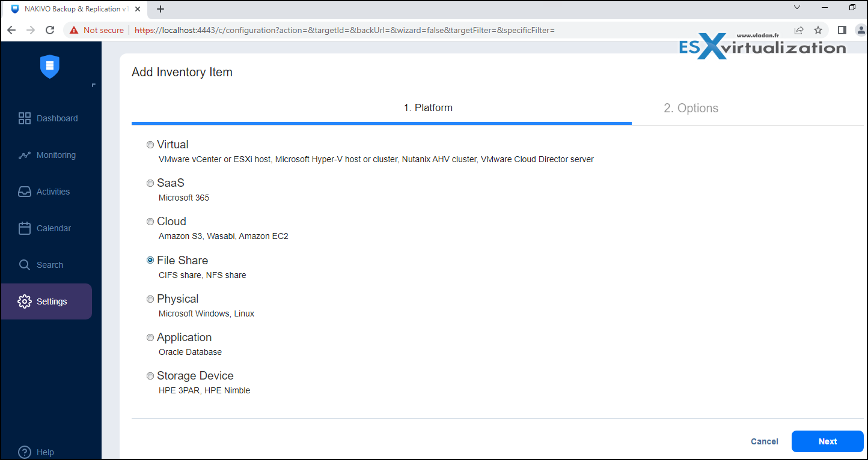Share this page via the share icon
868x460 pixels.
[799, 30]
